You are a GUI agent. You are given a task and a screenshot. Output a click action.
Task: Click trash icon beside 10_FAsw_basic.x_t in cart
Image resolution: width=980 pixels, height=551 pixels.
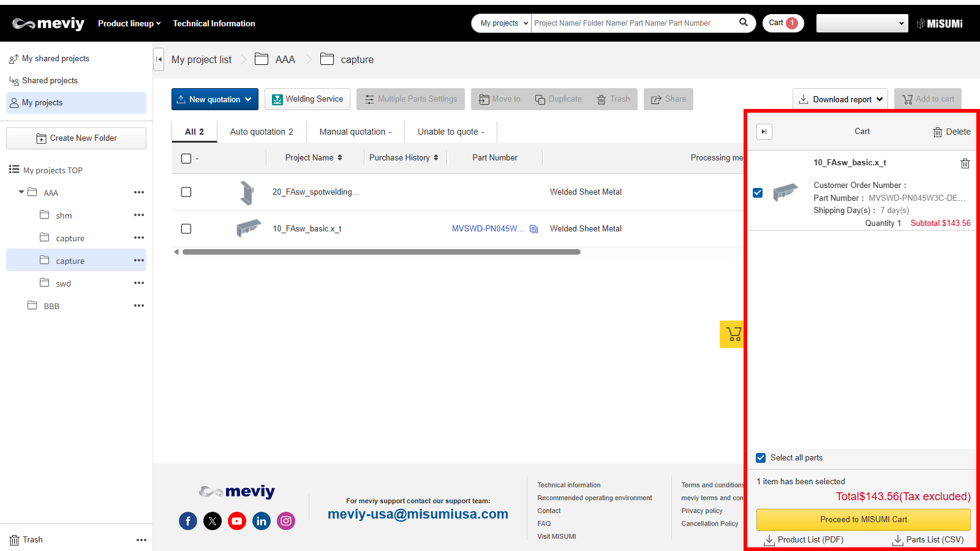point(965,163)
